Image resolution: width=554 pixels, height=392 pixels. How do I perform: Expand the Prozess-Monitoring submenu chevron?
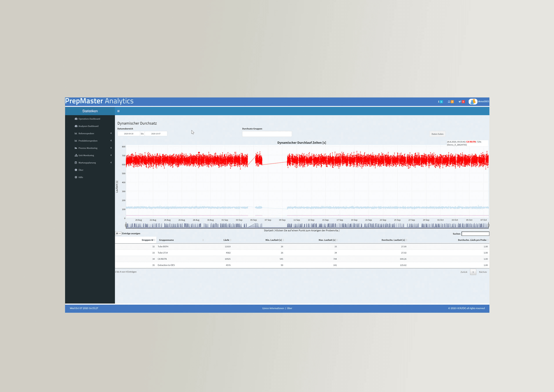(x=111, y=148)
